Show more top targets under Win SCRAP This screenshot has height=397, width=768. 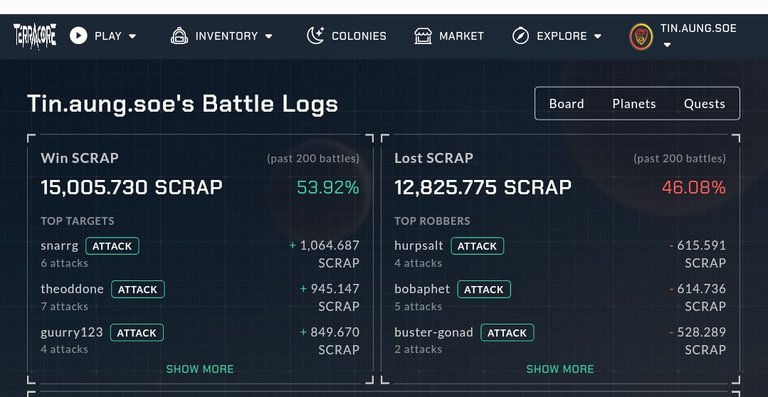click(x=200, y=369)
